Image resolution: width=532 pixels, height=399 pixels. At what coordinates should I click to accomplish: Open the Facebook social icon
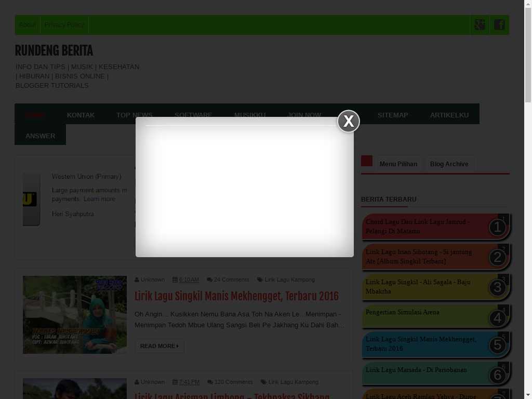[x=499, y=25]
